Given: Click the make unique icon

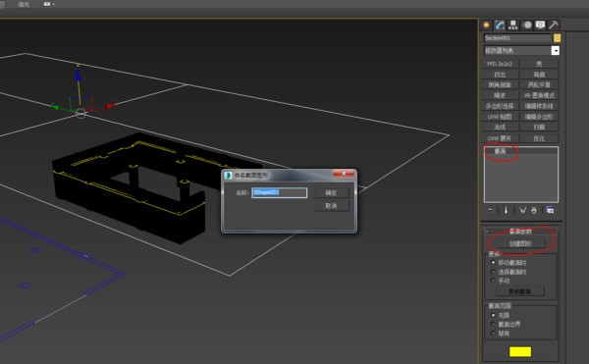Looking at the screenshot, I should [522, 210].
